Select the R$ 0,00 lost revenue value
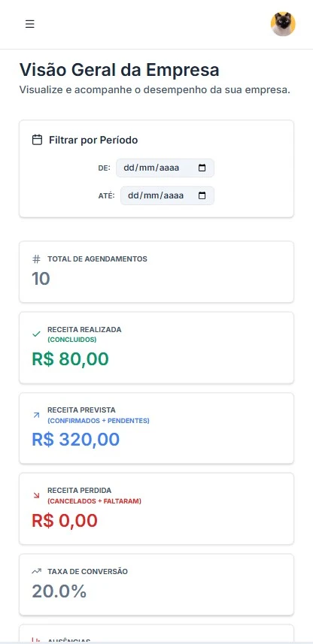This screenshot has width=313, height=644. click(x=65, y=520)
